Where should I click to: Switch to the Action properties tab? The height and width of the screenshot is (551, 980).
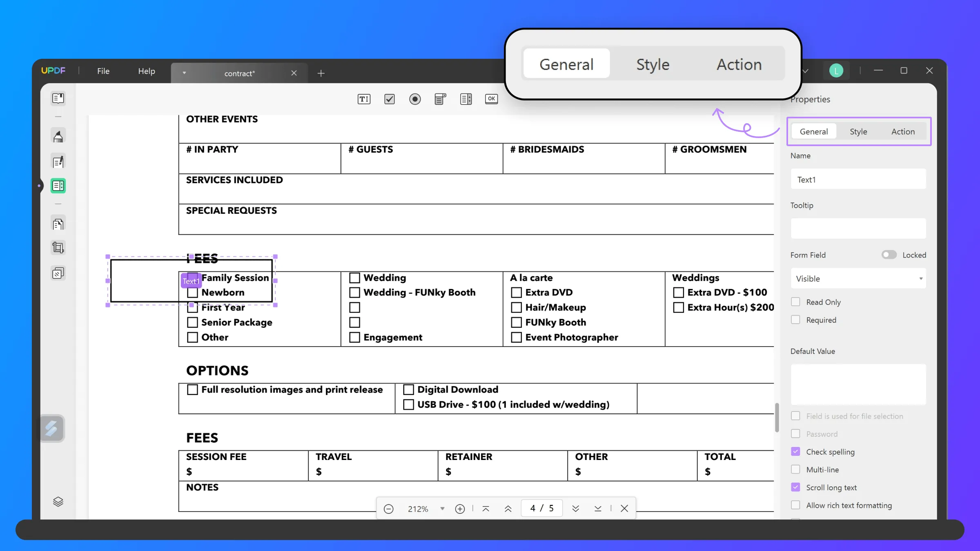[x=902, y=131]
